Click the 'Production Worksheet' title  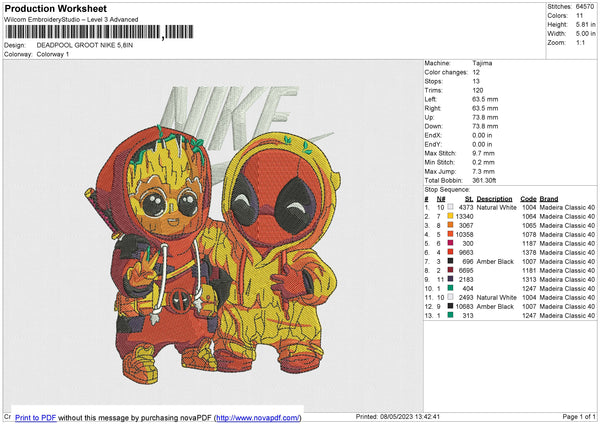(55, 8)
